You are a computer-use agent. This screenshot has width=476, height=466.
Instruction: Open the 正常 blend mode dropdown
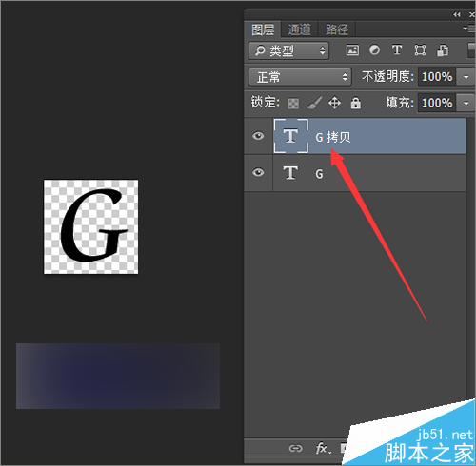[300, 77]
